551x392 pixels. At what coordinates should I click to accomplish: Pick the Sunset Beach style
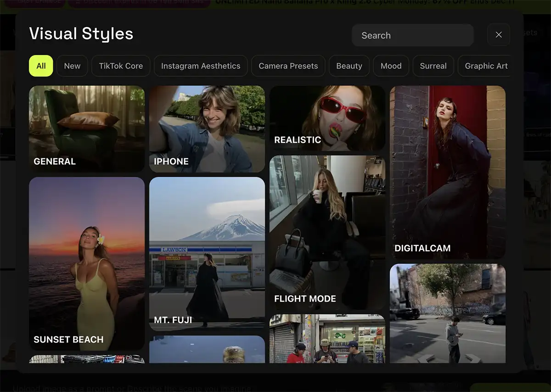click(x=87, y=263)
